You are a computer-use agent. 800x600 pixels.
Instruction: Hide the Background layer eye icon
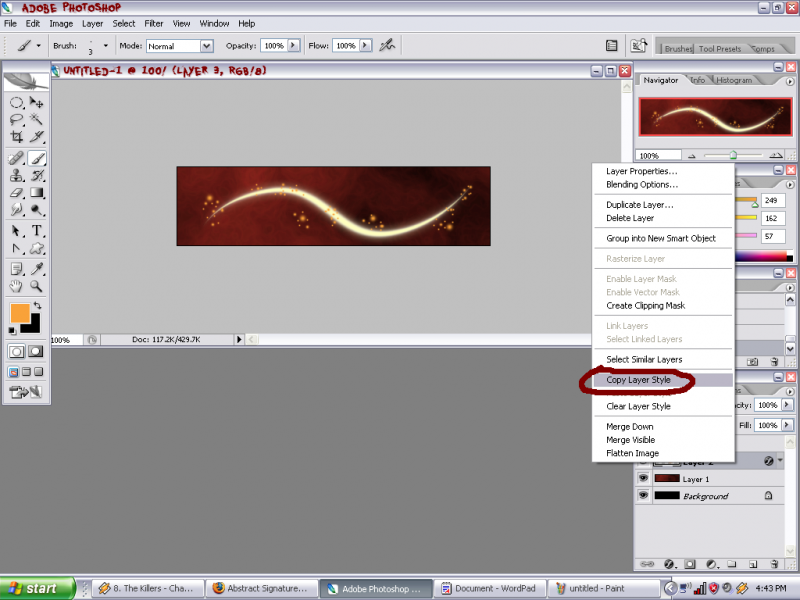[643, 495]
